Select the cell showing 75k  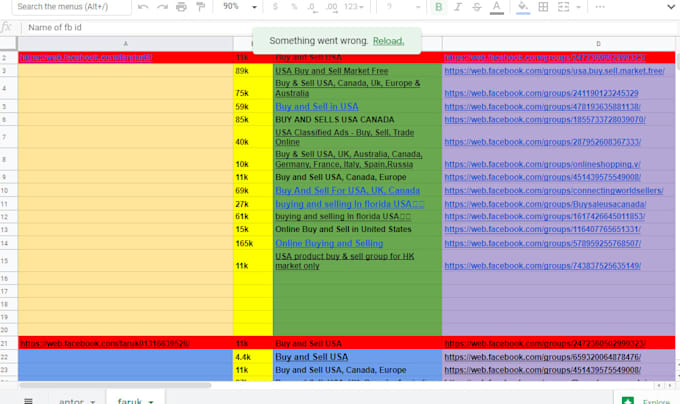253,88
